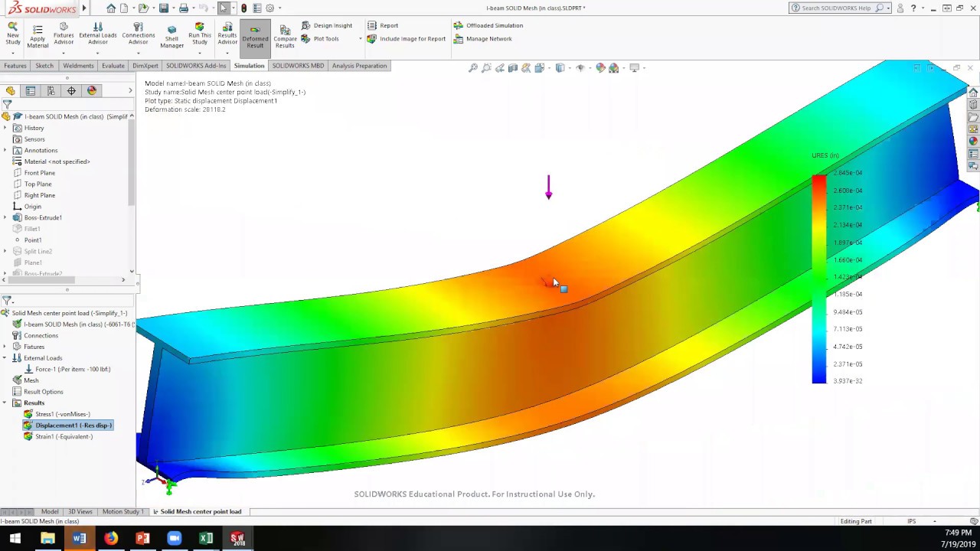Click the red top of color legend
The image size is (980, 551).
coord(819,181)
